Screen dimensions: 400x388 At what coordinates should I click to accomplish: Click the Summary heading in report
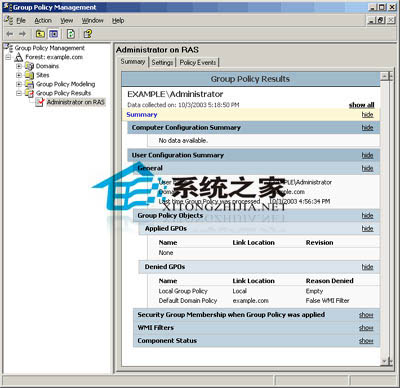click(142, 115)
